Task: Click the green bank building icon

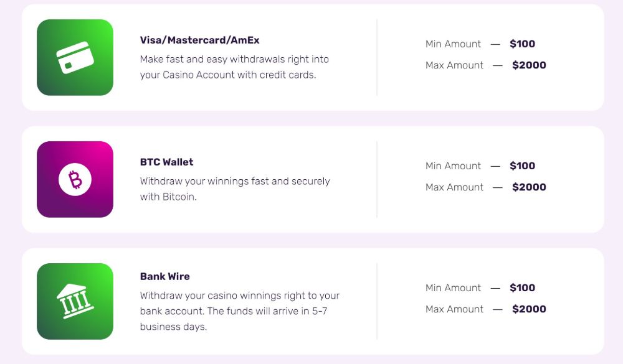Action: (x=75, y=301)
